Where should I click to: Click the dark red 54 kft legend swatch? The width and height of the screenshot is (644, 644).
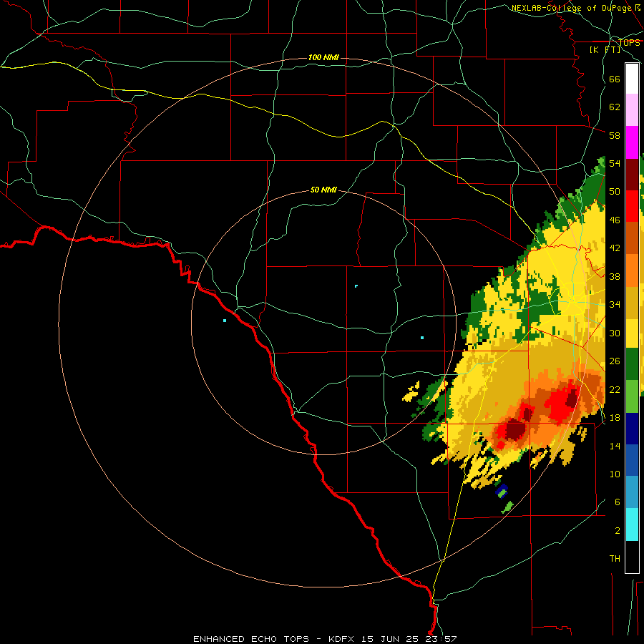click(x=632, y=174)
